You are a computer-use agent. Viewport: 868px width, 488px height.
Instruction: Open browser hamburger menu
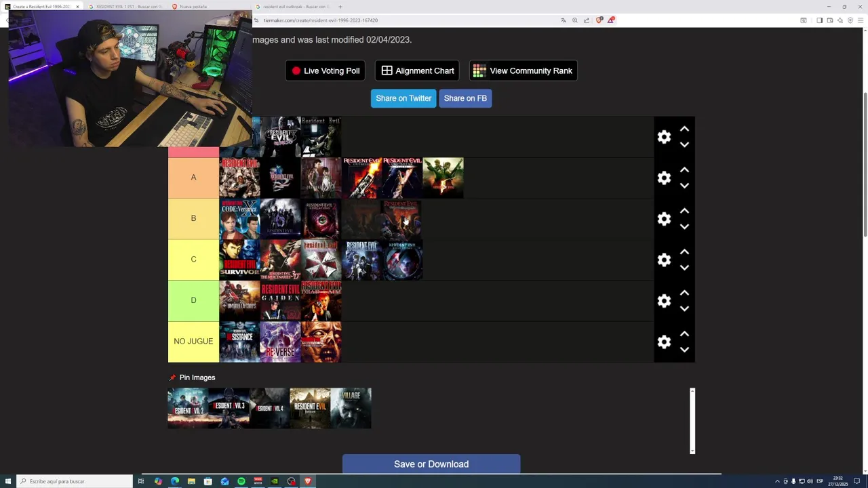861,20
